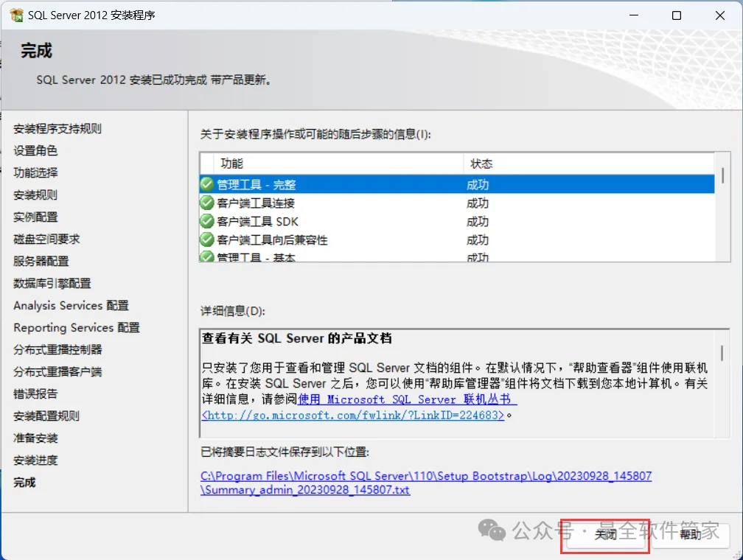743x560 pixels.
Task: Select 安装程序支持规则 step in sidebar
Action: coord(57,128)
